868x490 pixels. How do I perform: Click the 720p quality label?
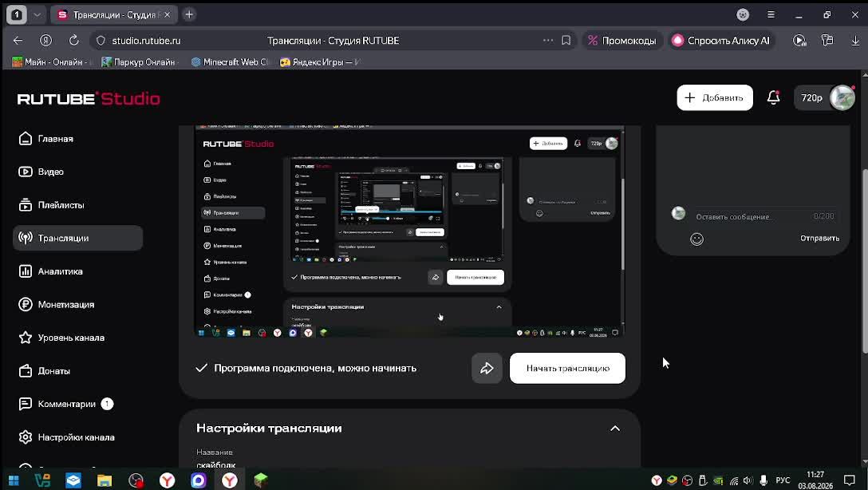(811, 97)
